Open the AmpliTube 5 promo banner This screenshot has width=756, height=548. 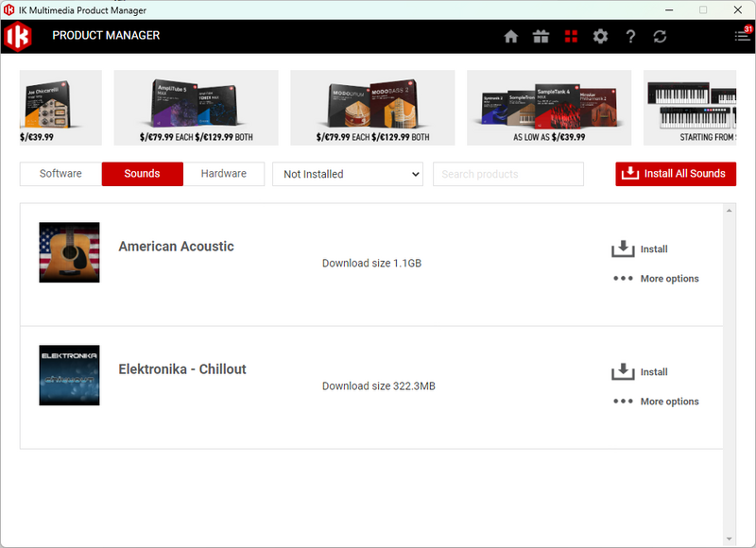(196, 108)
